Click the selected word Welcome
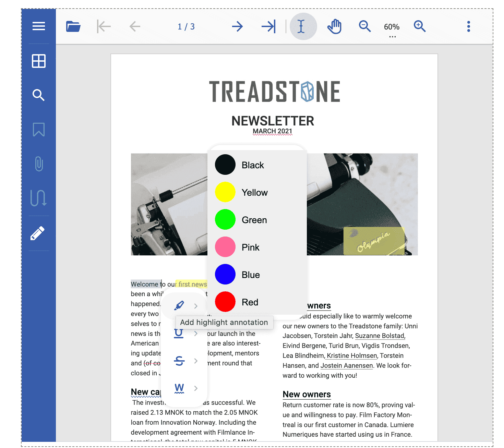The image size is (504, 448). pyautogui.click(x=145, y=284)
